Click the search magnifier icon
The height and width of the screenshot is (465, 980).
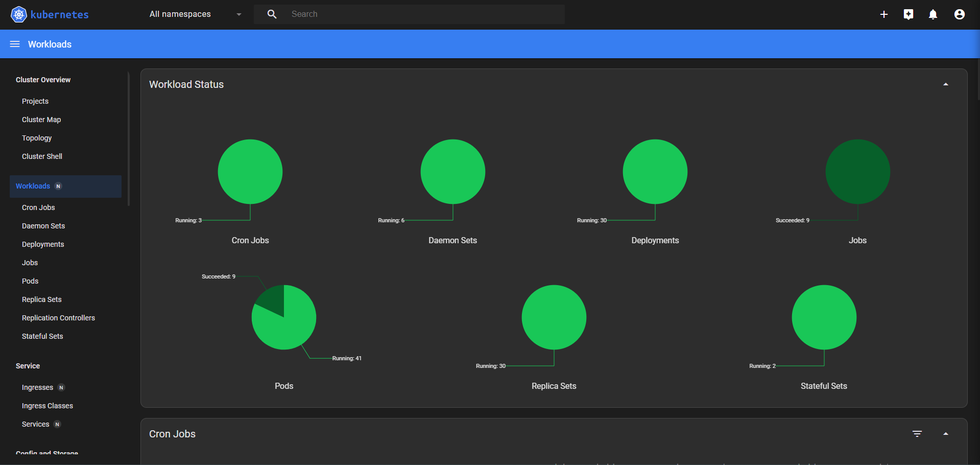pos(272,14)
